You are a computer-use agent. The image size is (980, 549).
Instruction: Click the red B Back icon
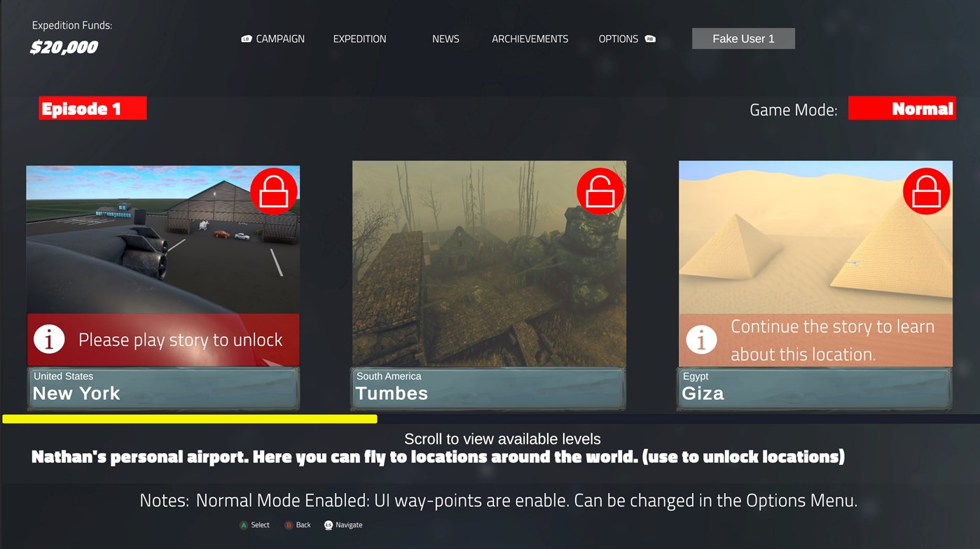(x=288, y=525)
